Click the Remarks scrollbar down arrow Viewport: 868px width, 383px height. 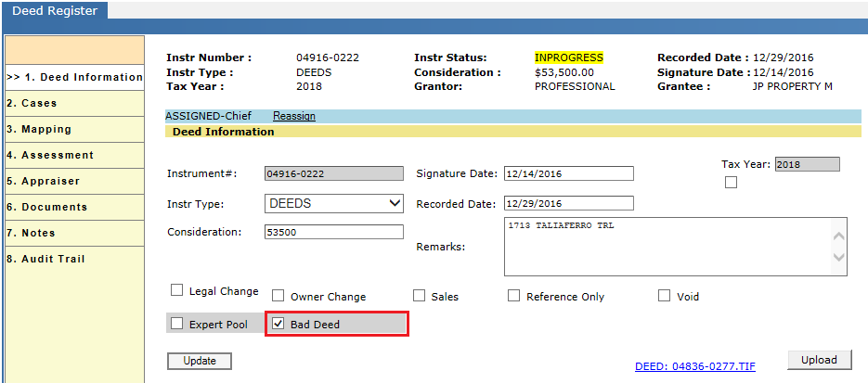[x=838, y=257]
